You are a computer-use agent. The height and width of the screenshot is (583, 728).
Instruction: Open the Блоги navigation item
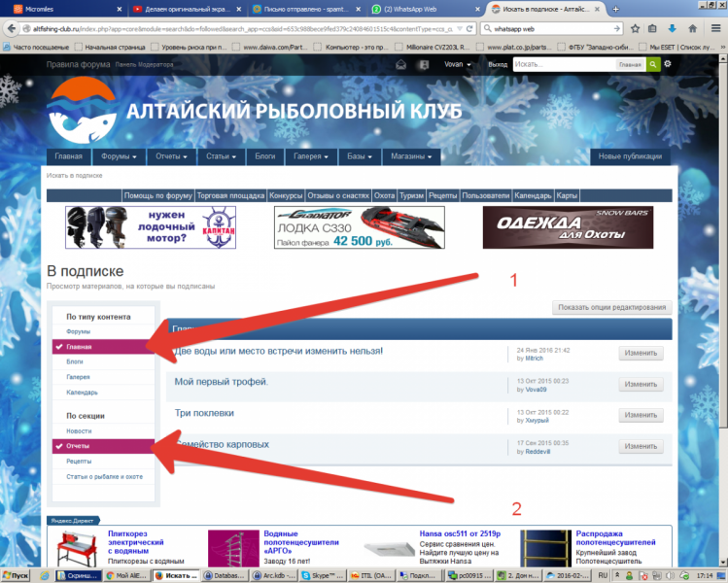(x=264, y=156)
